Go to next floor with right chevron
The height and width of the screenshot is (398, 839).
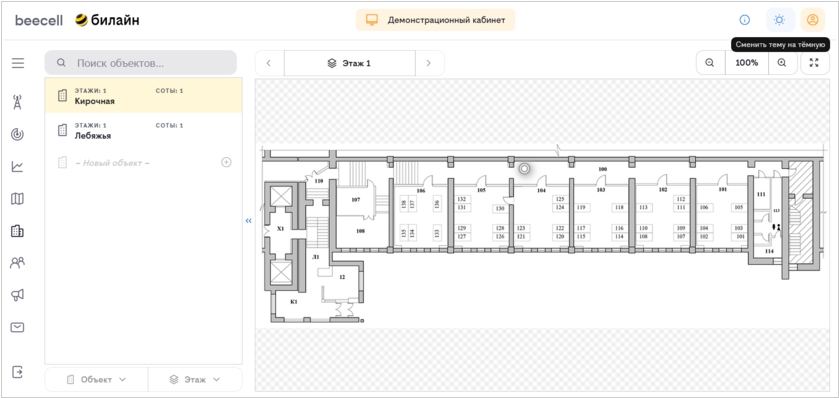pos(428,63)
